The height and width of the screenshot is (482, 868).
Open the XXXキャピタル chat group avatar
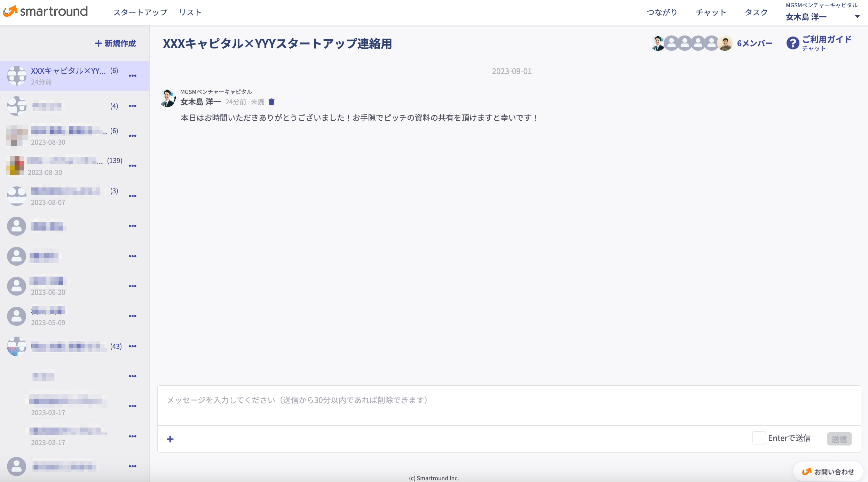(16, 76)
